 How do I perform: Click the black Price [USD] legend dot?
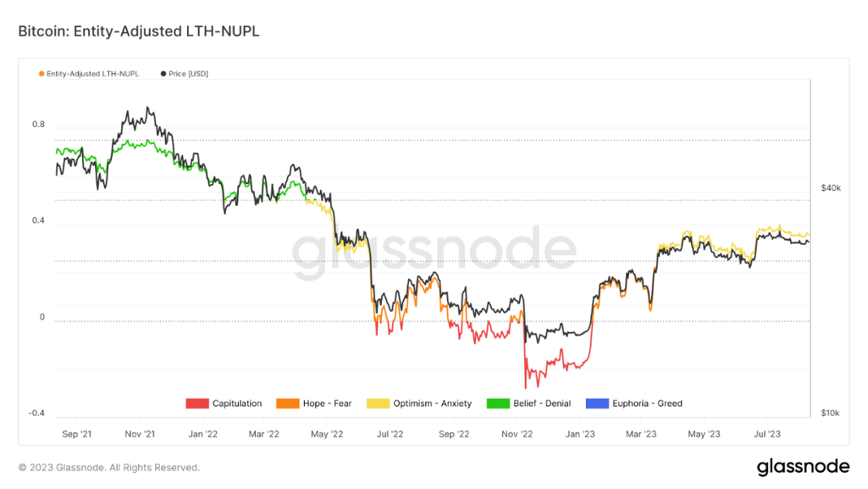(163, 75)
